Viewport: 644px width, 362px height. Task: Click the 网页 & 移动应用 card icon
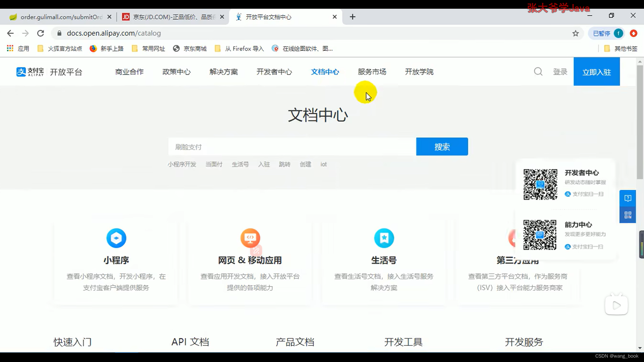(250, 238)
